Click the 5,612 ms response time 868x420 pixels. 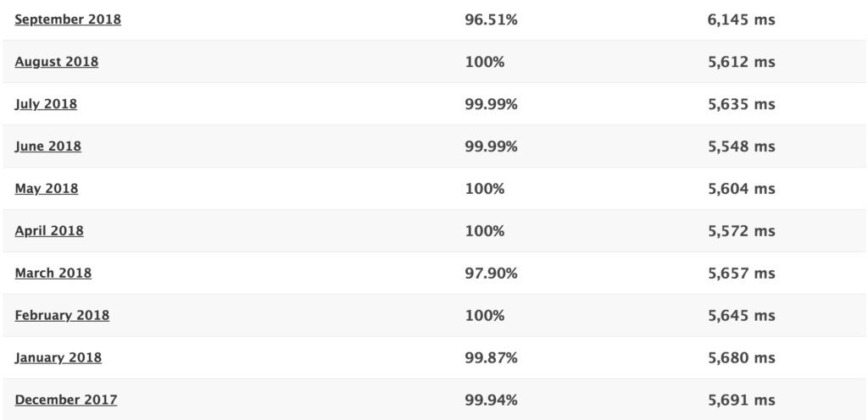coord(741,62)
